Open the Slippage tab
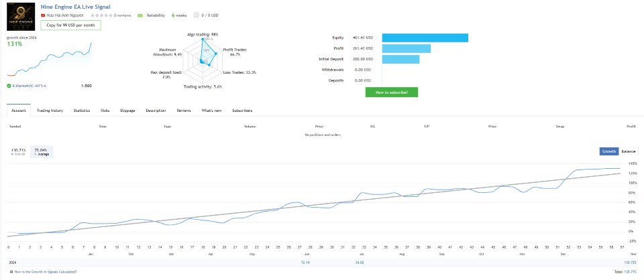This screenshot has width=644, height=280. pos(127,111)
